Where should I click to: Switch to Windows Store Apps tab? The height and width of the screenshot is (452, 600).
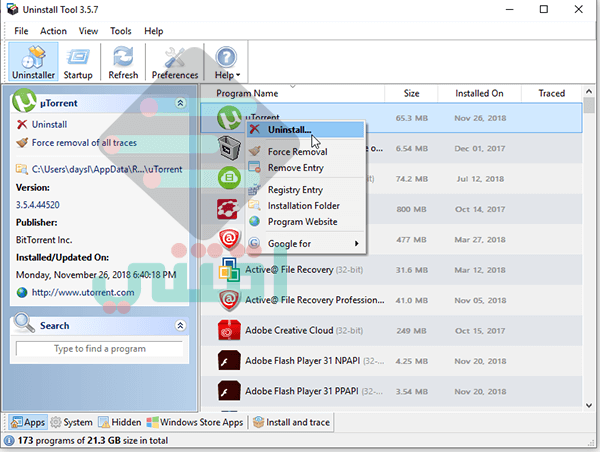195,423
